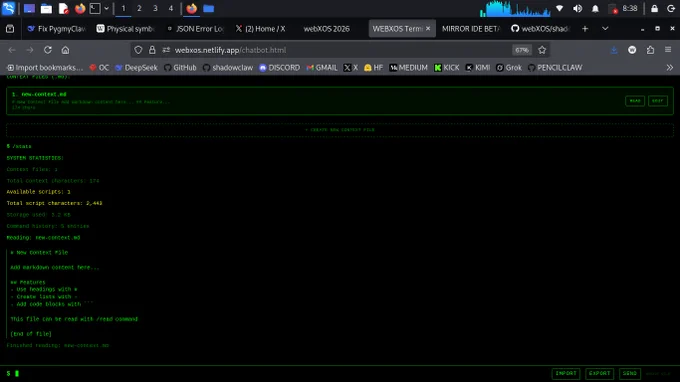The height and width of the screenshot is (382, 680).
Task: Switch to webXOS 2026 tab
Action: click(x=327, y=29)
